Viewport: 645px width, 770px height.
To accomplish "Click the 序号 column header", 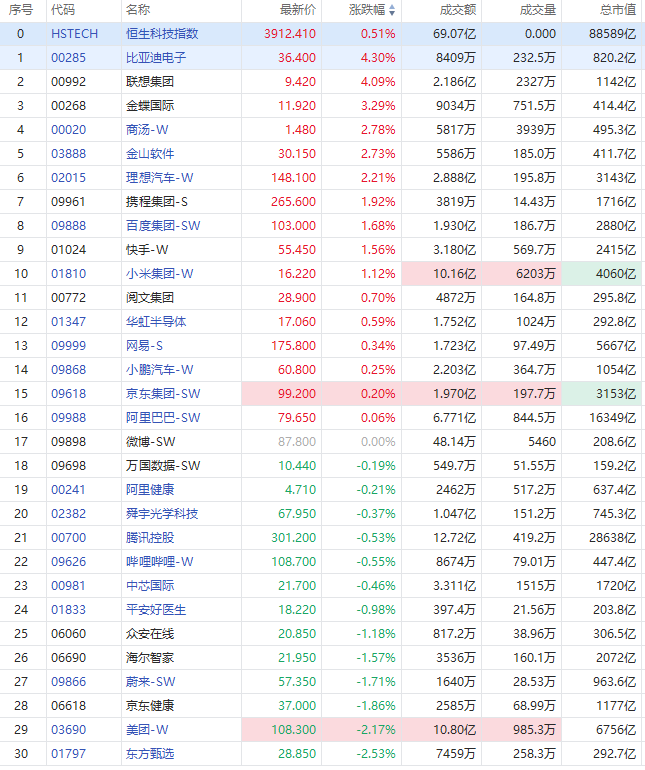I will tap(20, 10).
